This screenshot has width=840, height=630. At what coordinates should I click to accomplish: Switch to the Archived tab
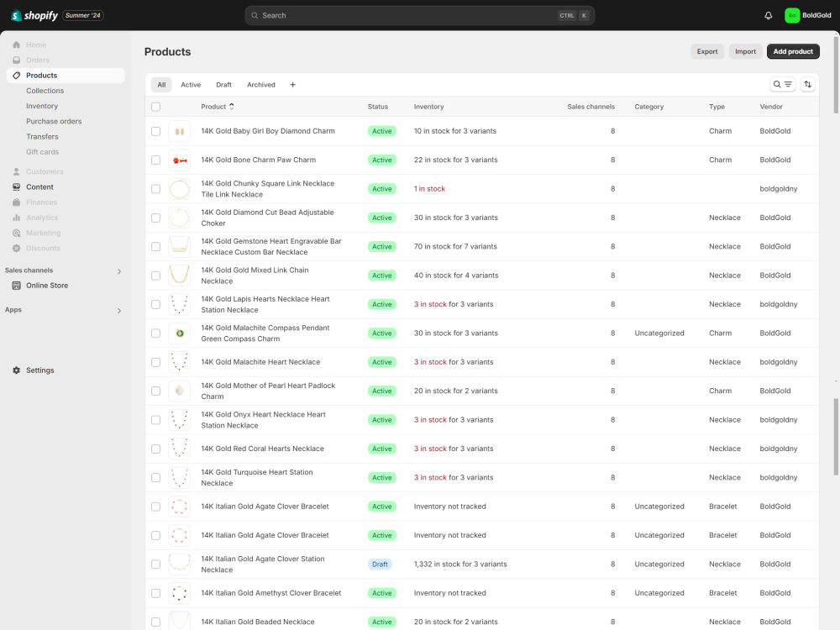pos(261,85)
